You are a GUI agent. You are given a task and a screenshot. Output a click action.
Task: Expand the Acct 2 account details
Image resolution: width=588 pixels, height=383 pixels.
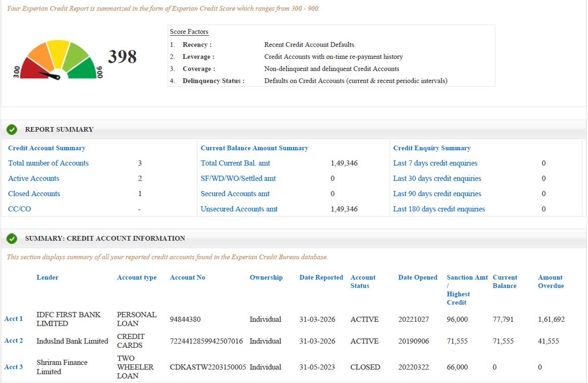coord(14,341)
